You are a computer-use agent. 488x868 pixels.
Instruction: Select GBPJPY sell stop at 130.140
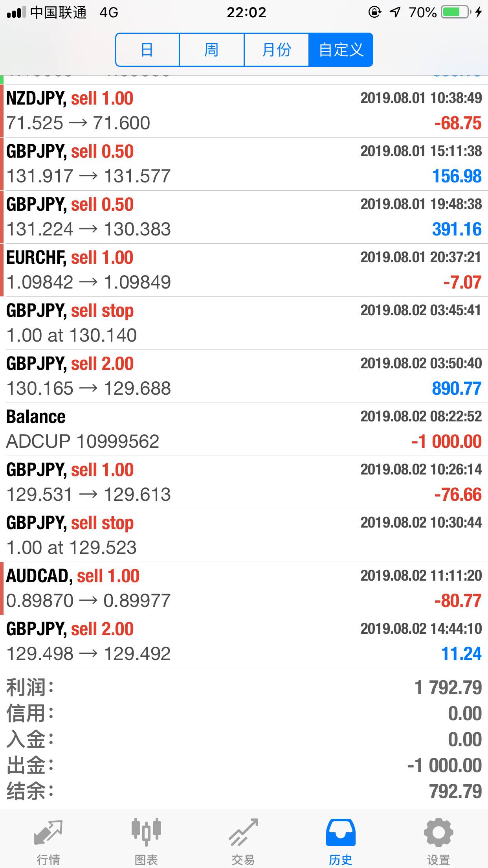(244, 323)
